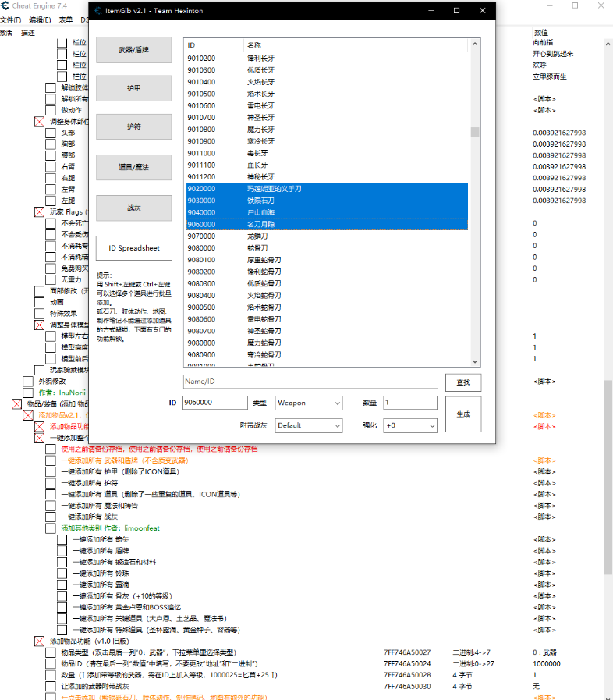Click the Cheat Engine table scrollbar up arrow
The height and width of the screenshot is (700, 613).
608,44
